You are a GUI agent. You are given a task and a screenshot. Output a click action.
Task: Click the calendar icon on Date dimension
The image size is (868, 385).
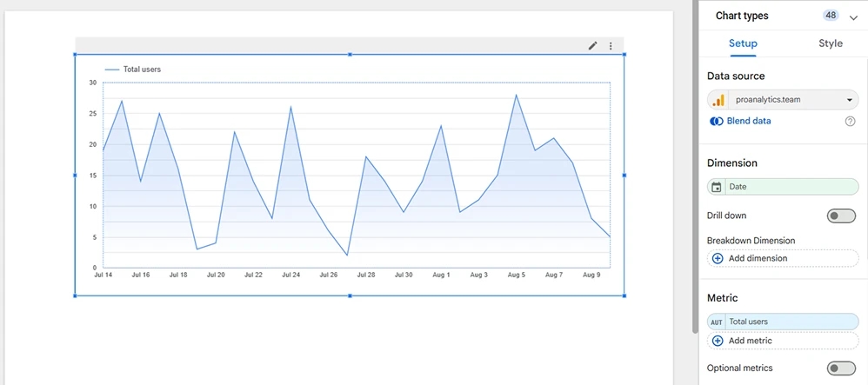717,187
